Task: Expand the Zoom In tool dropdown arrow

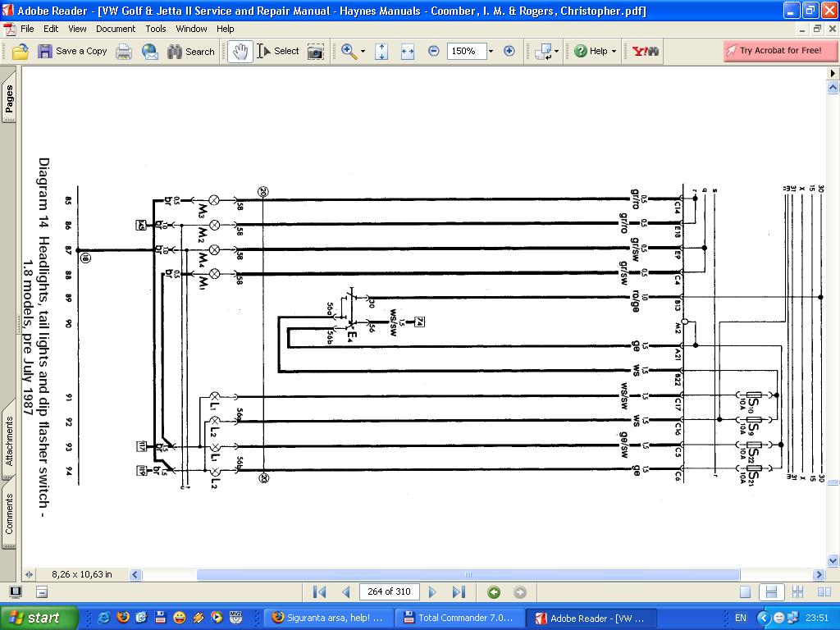Action: [363, 51]
